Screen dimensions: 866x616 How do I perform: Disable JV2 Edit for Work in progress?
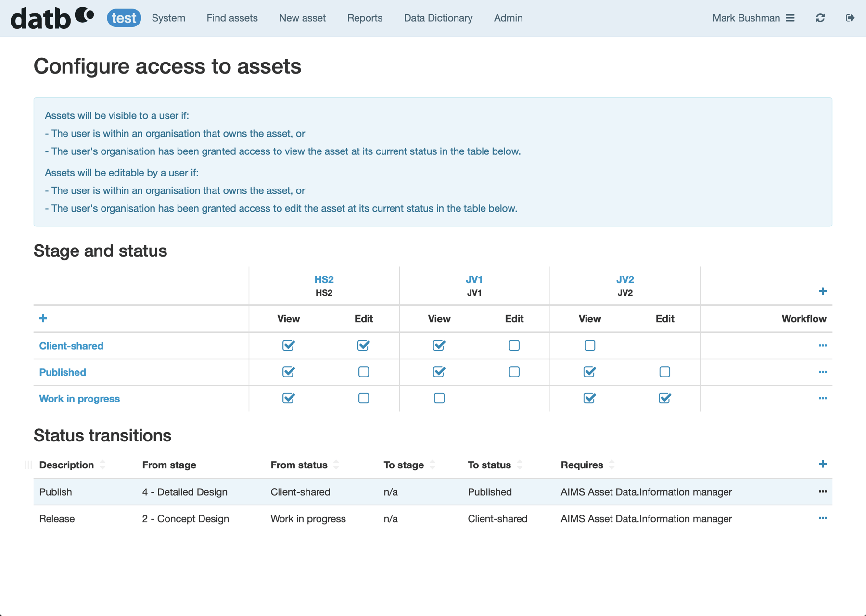[664, 398]
